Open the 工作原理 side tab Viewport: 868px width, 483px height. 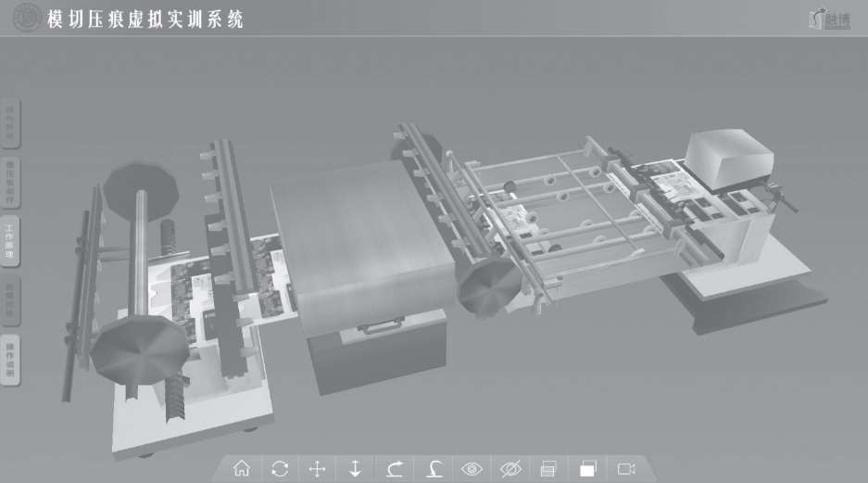10,241
